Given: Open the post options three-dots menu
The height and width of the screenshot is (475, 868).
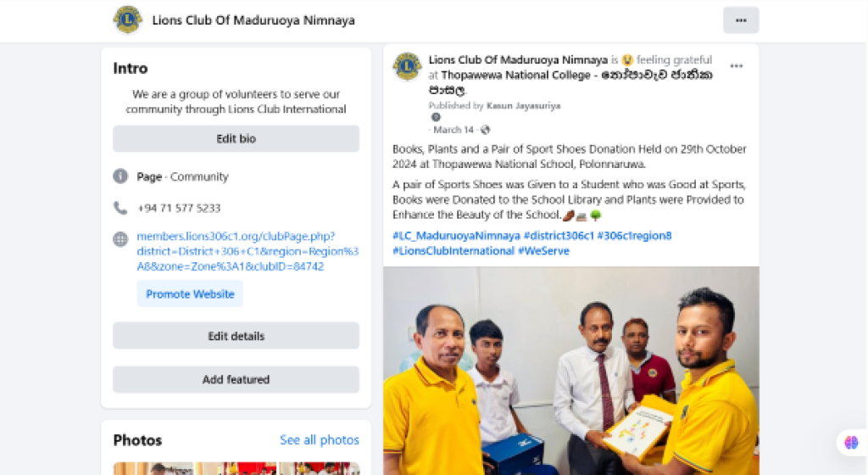Looking at the screenshot, I should [x=737, y=66].
